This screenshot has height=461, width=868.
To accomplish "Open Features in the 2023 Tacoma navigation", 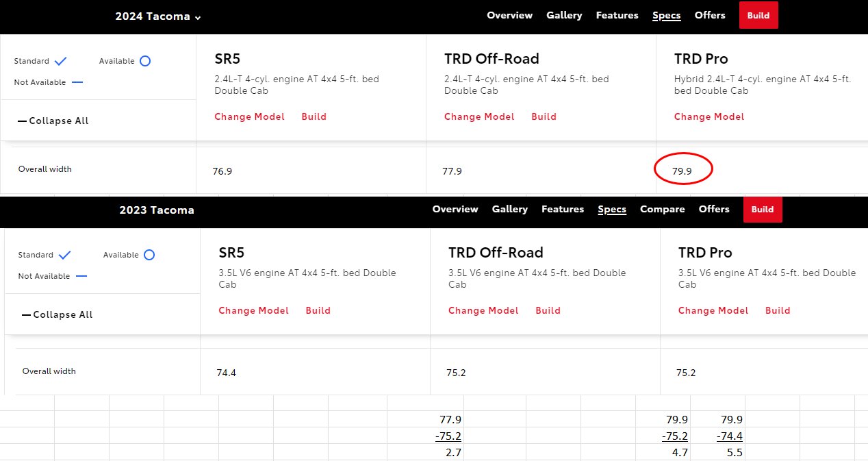I will coord(563,209).
